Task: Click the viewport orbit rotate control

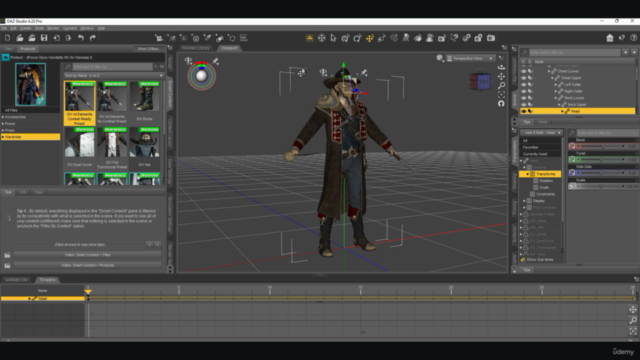Action: click(x=502, y=67)
